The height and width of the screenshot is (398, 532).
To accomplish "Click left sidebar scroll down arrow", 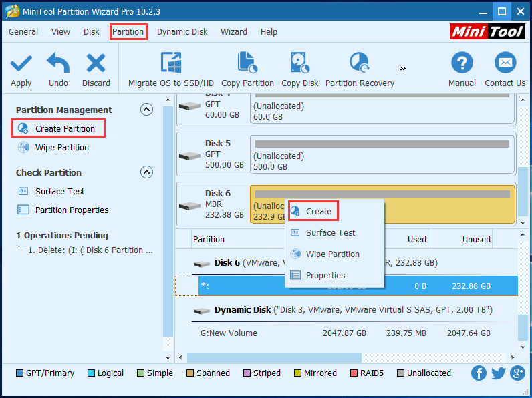I will [168, 358].
